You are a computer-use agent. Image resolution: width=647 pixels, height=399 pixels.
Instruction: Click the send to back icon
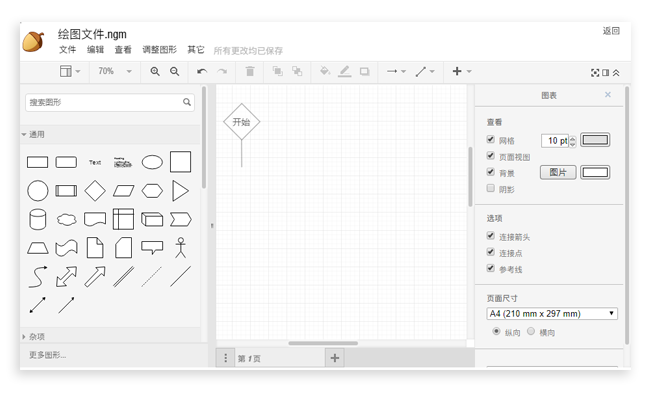[x=297, y=71]
